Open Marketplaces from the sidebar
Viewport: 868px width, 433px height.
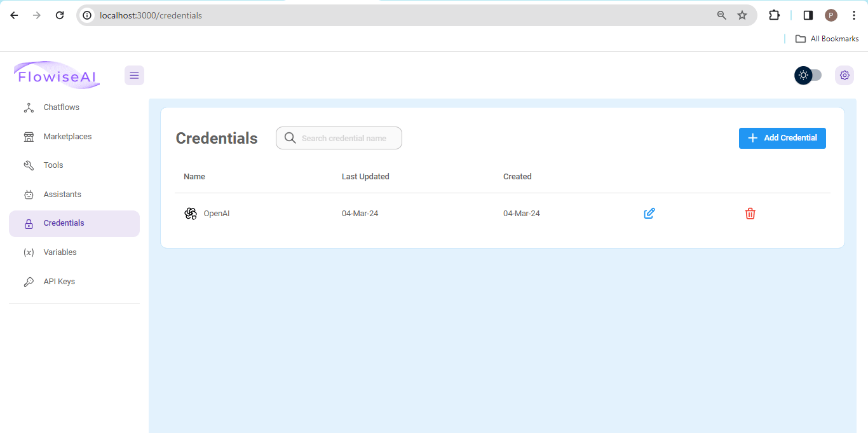(x=67, y=137)
